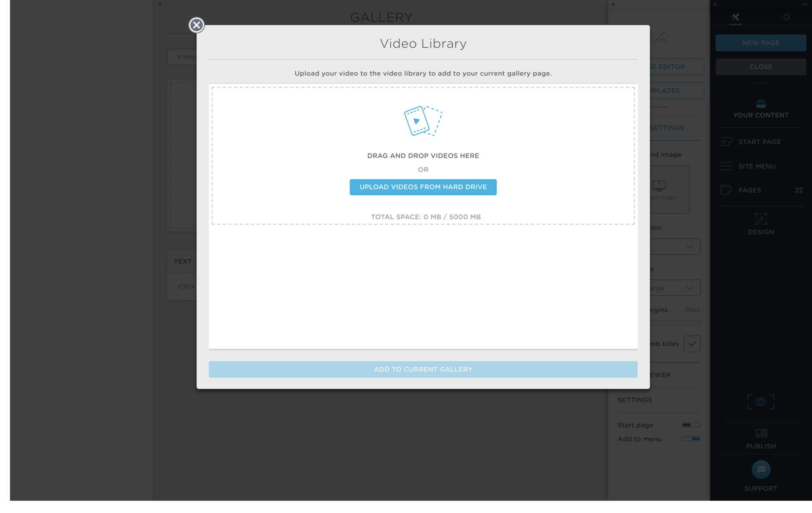Click Add To Current Gallery button

[x=423, y=369]
